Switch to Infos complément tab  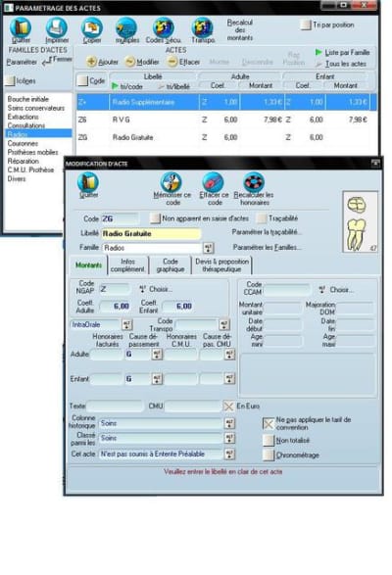[127, 265]
